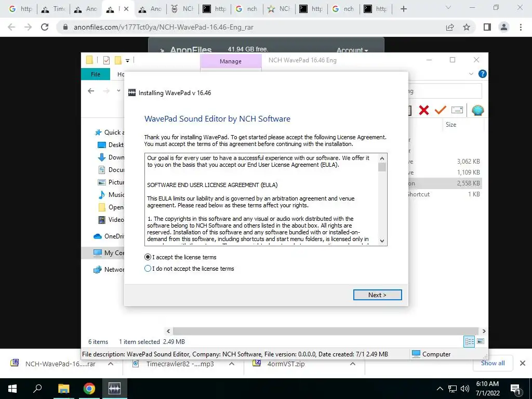Click Chrome address bar URL
The height and width of the screenshot is (399, 532).
click(x=164, y=27)
